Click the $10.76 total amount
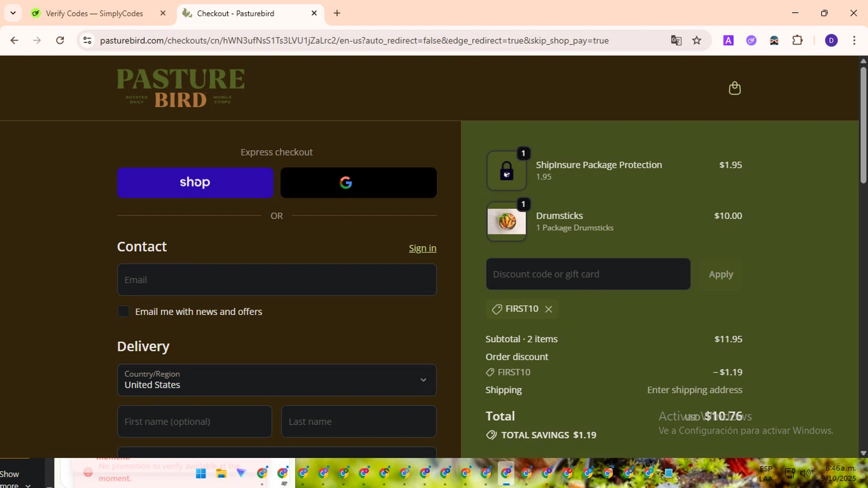 point(723,416)
